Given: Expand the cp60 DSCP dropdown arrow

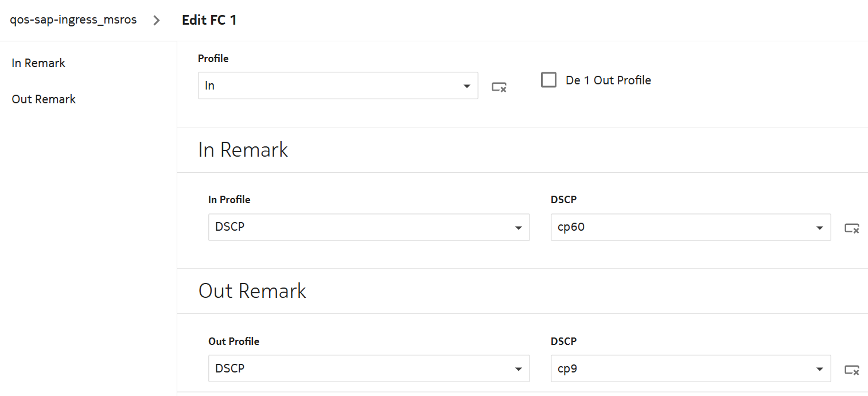Looking at the screenshot, I should coord(819,228).
